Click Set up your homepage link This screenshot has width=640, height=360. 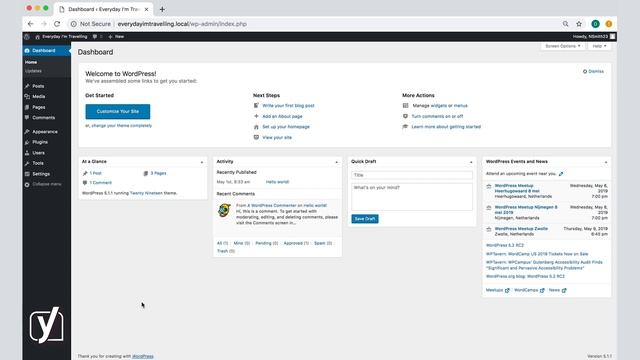[x=286, y=127]
